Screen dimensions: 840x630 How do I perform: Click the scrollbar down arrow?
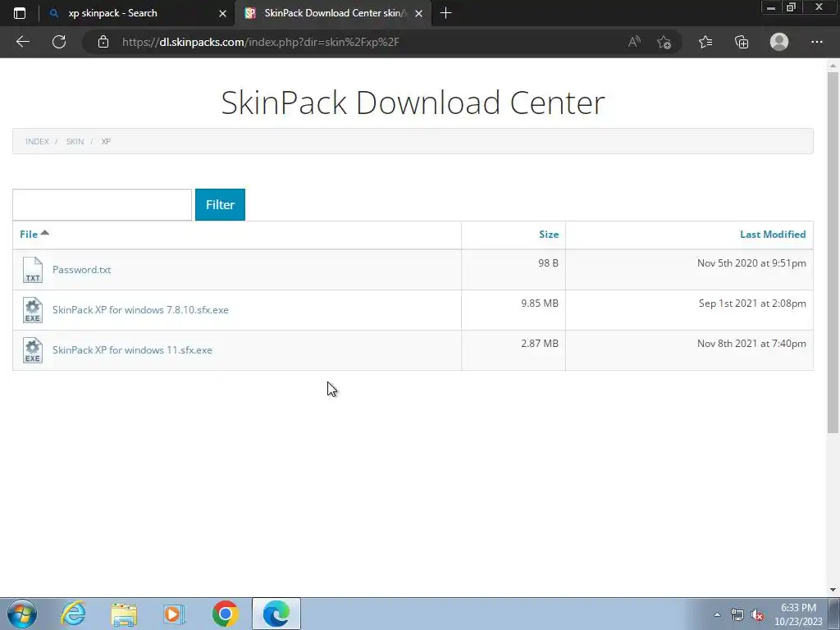pyautogui.click(x=833, y=590)
